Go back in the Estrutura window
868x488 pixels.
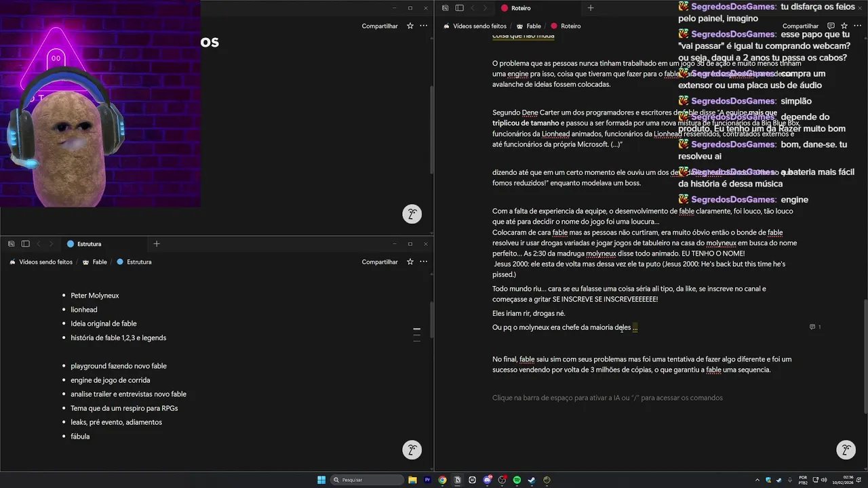(x=39, y=244)
